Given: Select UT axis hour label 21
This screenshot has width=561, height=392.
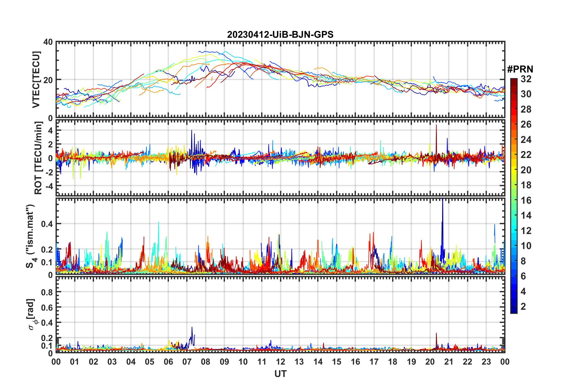Looking at the screenshot, I should coord(449,362).
